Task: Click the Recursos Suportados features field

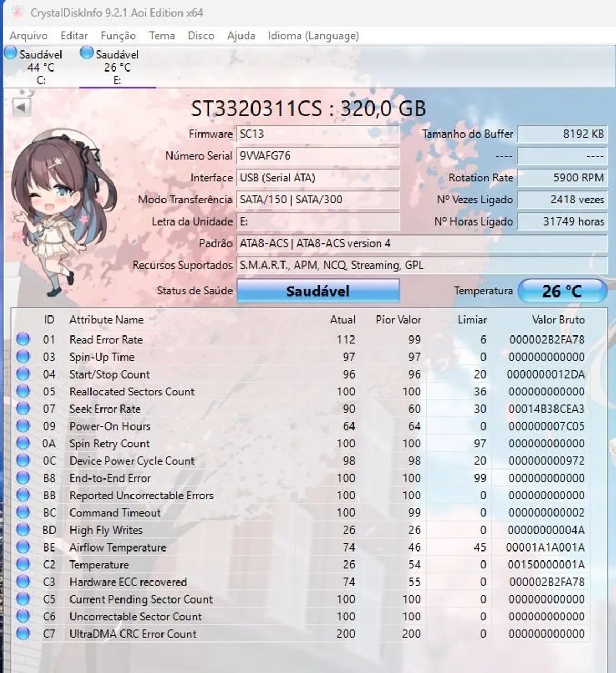Action: point(422,265)
